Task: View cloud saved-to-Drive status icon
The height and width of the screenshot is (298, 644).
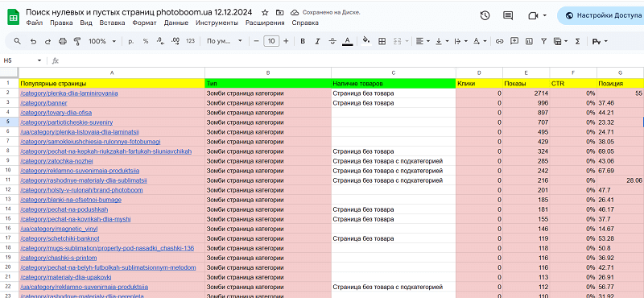Action: 294,12
